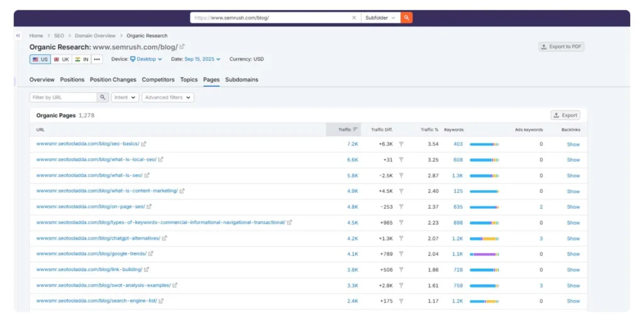Click filter funnel icon in seo-basics row
Screen dimensions: 644x322
(401, 144)
